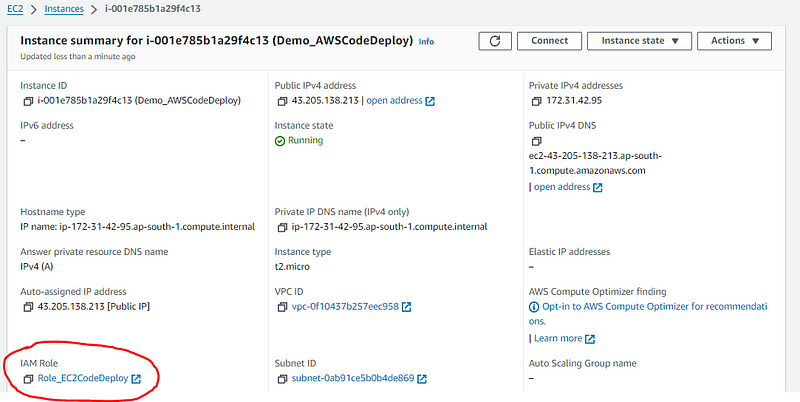Viewport: 800px width, 402px height.
Task: Click the ip-172-31-42-95 private DNS value
Action: click(389, 227)
